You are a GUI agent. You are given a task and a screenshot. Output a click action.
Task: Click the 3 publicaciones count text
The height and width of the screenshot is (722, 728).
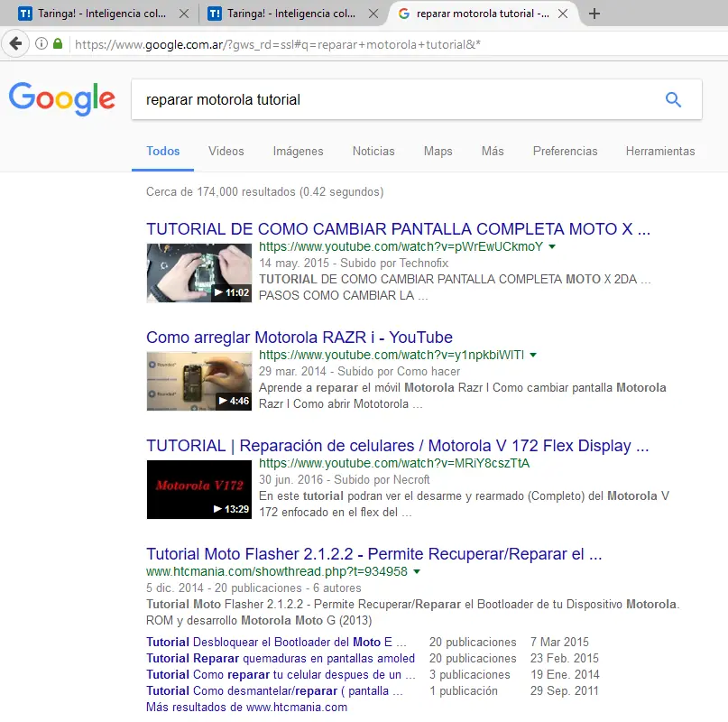[x=469, y=674]
